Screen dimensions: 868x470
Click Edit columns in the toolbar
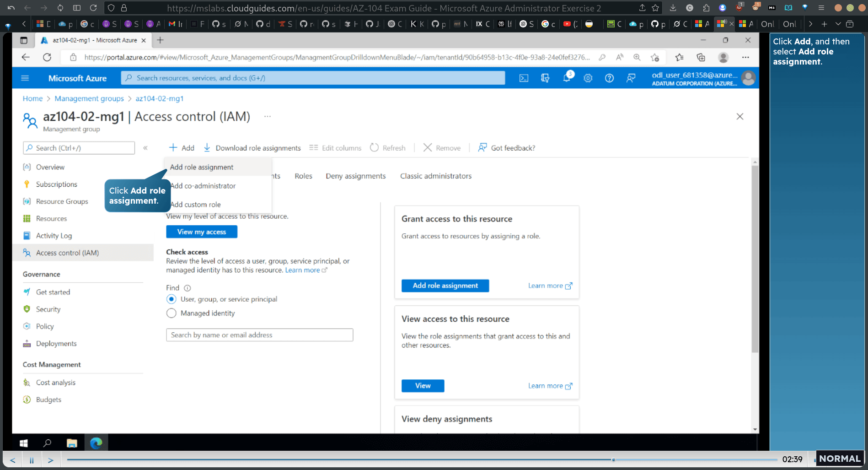335,148
